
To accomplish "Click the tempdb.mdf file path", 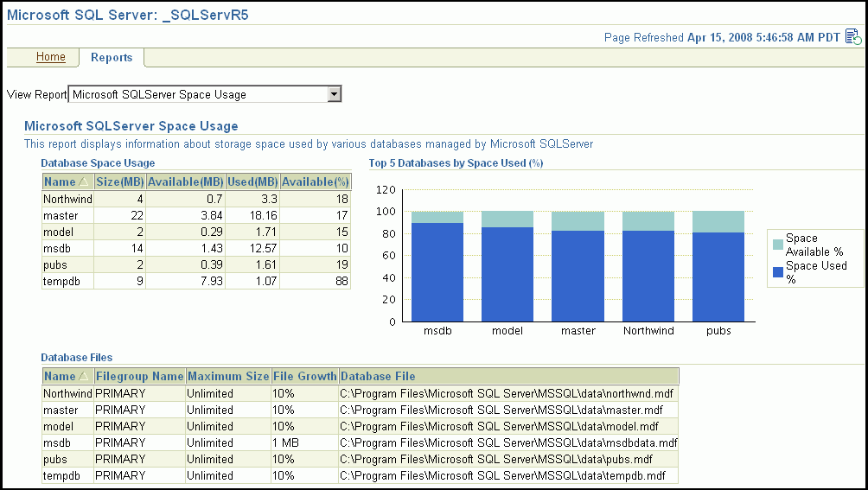I will pos(502,475).
